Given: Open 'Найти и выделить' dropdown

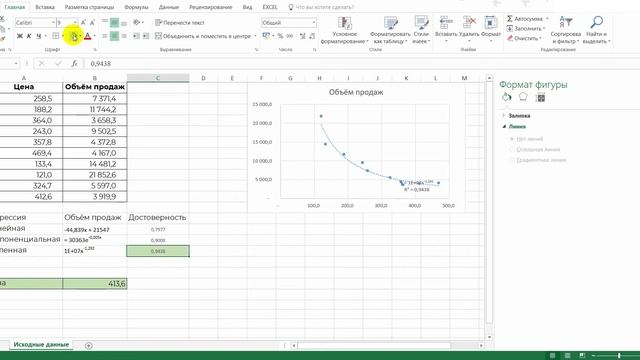Looking at the screenshot, I should [596, 31].
